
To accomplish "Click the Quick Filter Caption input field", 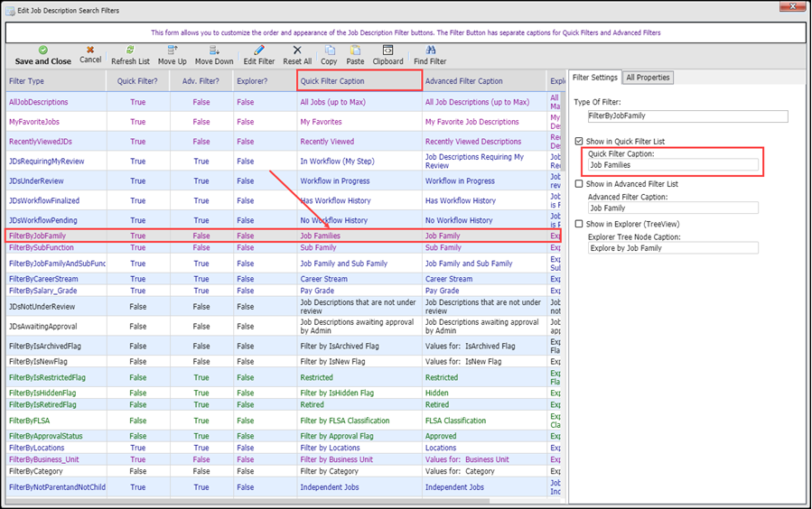I will 673,165.
